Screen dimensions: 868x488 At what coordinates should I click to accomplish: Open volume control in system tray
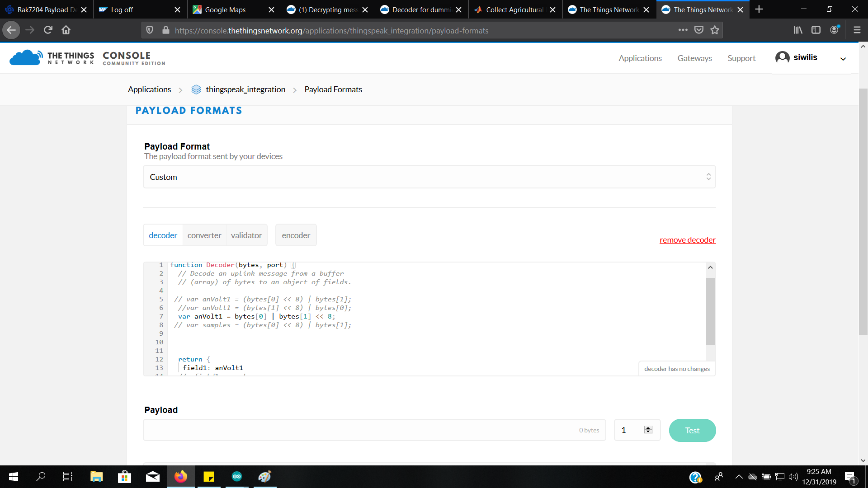click(793, 477)
